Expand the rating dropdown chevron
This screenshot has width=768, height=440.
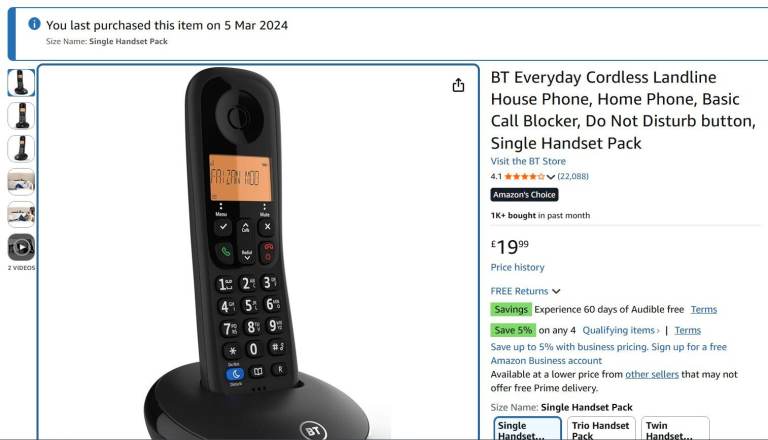tap(551, 177)
